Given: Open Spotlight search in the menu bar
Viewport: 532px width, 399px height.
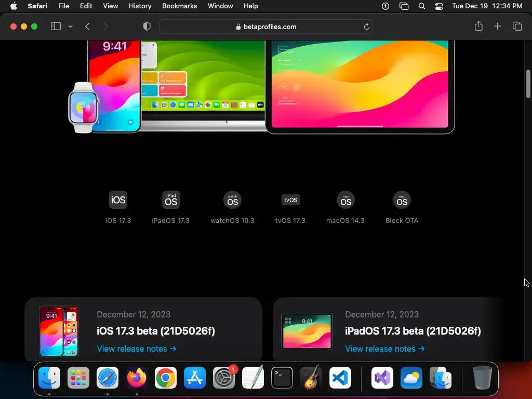Looking at the screenshot, I should [422, 6].
